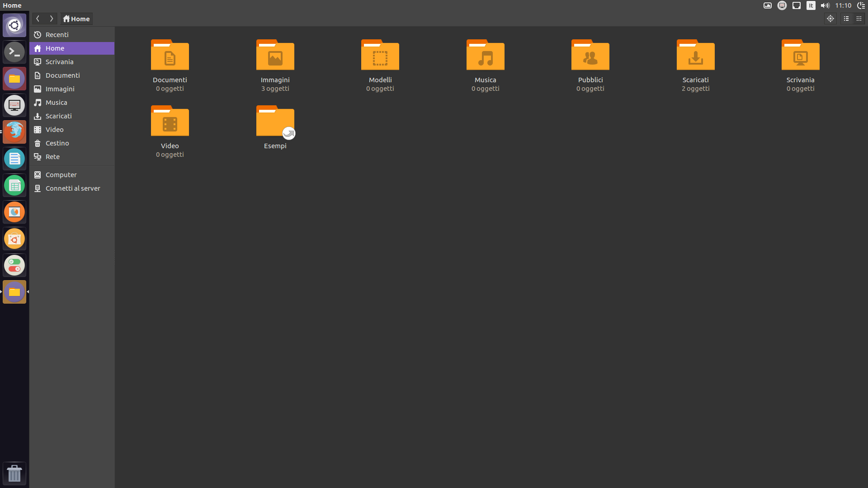This screenshot has width=868, height=488.
Task: Select the Esempi linked folder
Action: tap(275, 121)
